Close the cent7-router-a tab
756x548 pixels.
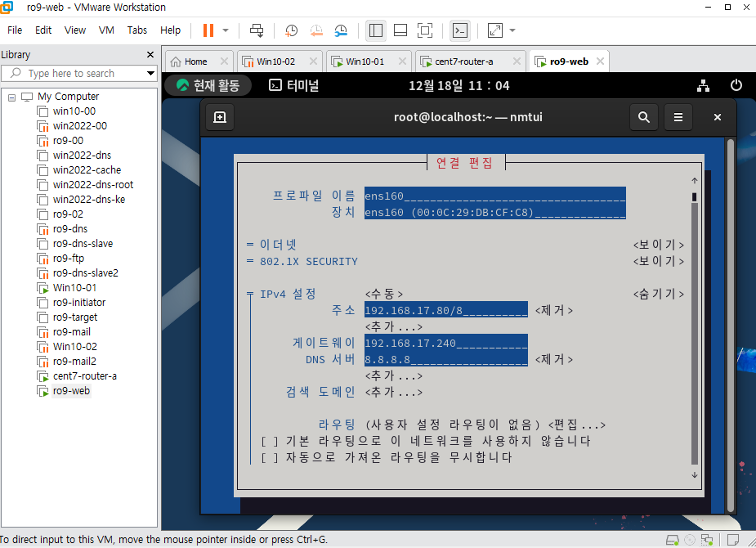pos(517,61)
